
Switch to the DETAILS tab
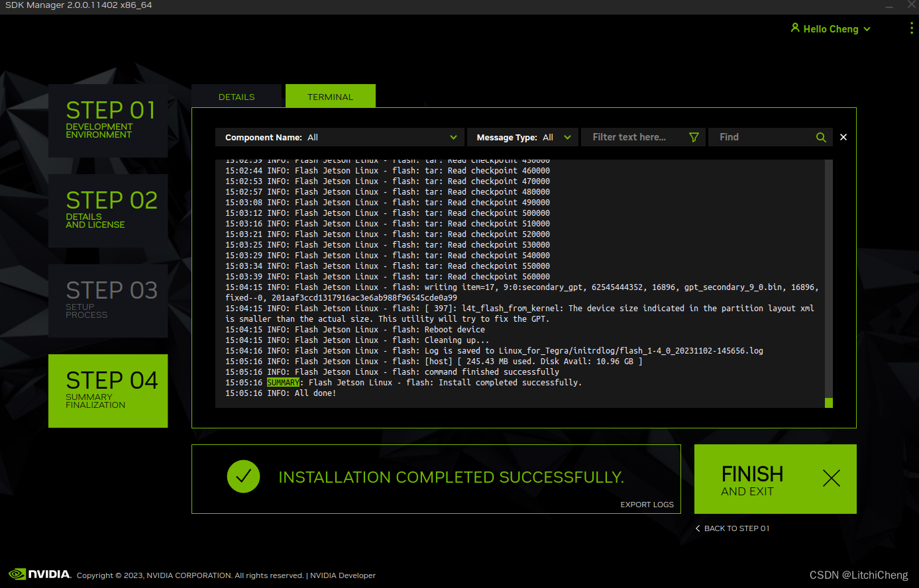237,95
